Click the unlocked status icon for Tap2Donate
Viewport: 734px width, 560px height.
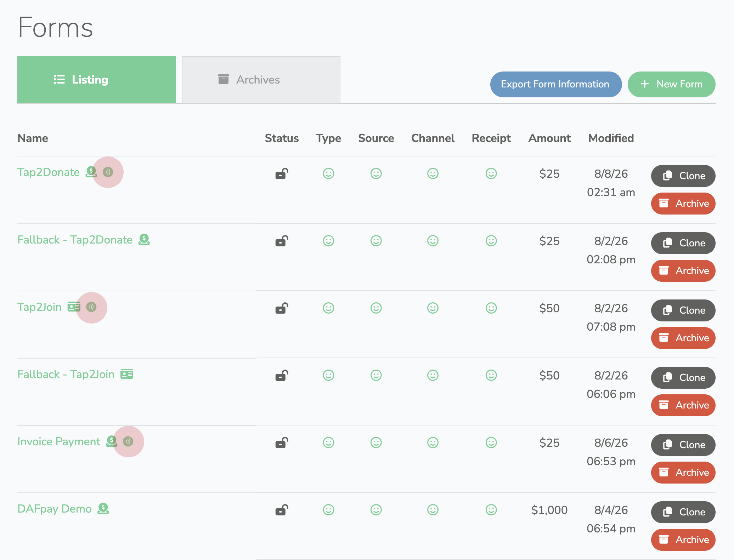(x=282, y=174)
